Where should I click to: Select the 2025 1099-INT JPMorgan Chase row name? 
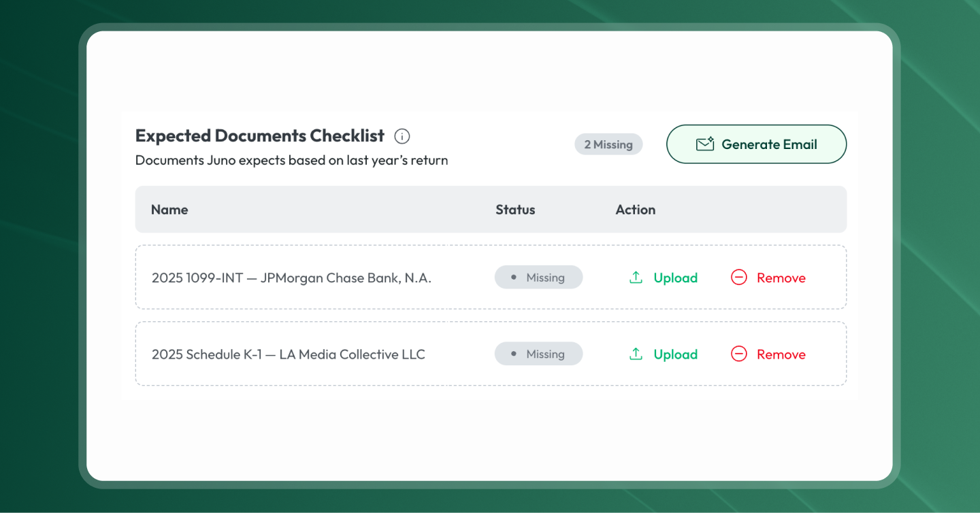[x=291, y=278]
